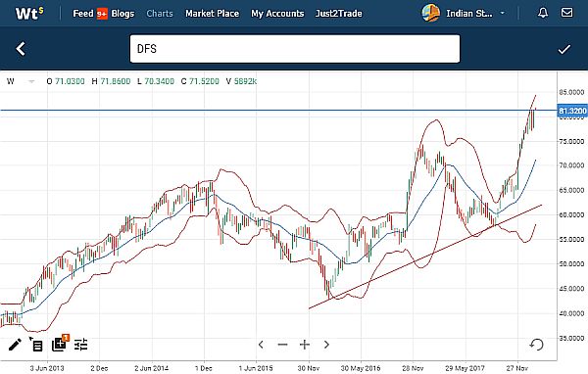
Task: Click the volume value 5892k
Action: point(245,81)
